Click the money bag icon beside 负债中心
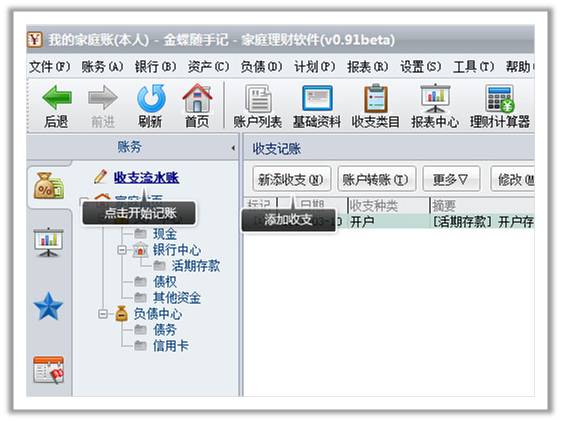The height and width of the screenshot is (421, 561). [x=122, y=313]
